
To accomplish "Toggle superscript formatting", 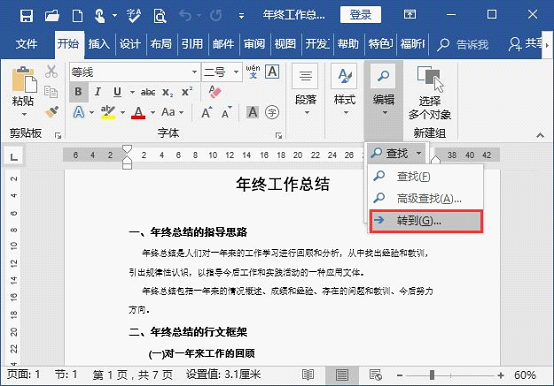I will point(187,92).
